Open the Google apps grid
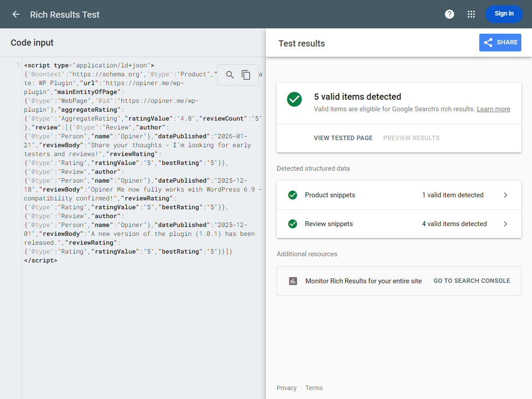Screen dimensions: 532x399 pos(471,14)
